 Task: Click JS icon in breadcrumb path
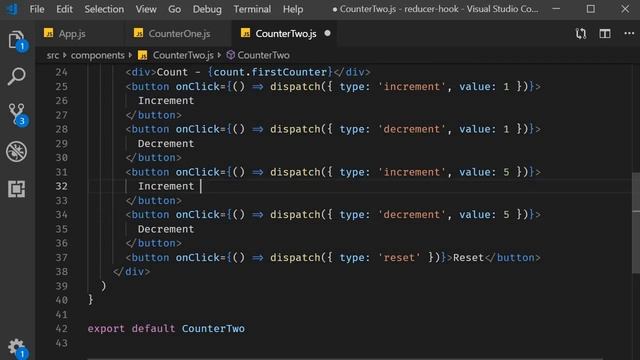point(142,55)
